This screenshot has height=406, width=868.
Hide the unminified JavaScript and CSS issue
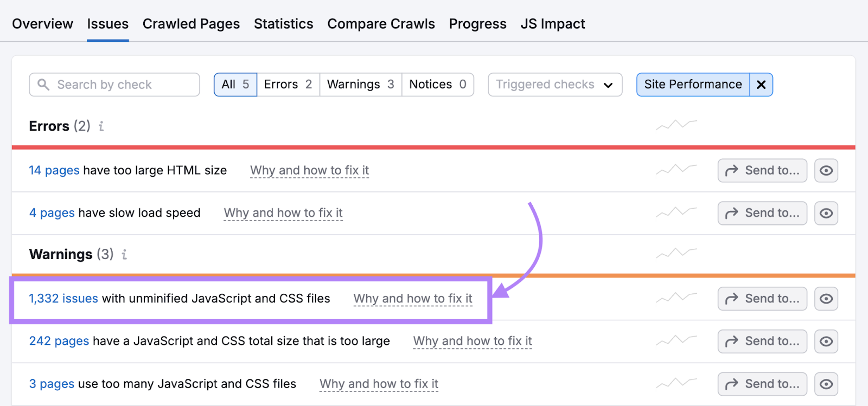(826, 299)
